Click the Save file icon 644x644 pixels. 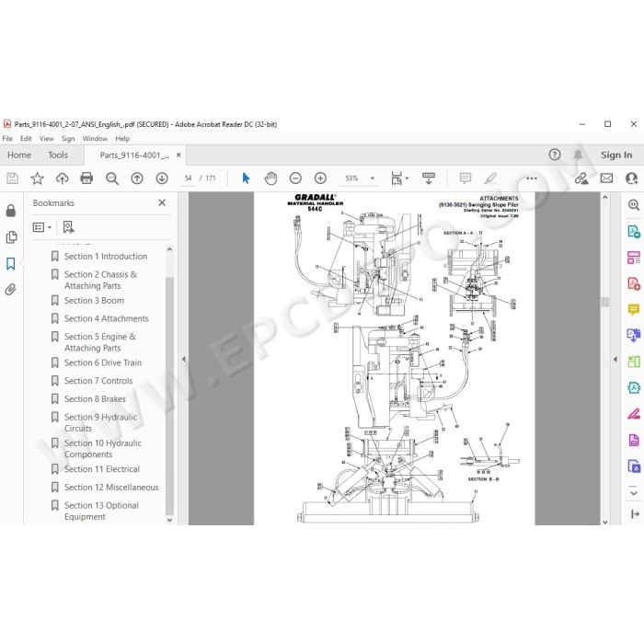(12, 178)
